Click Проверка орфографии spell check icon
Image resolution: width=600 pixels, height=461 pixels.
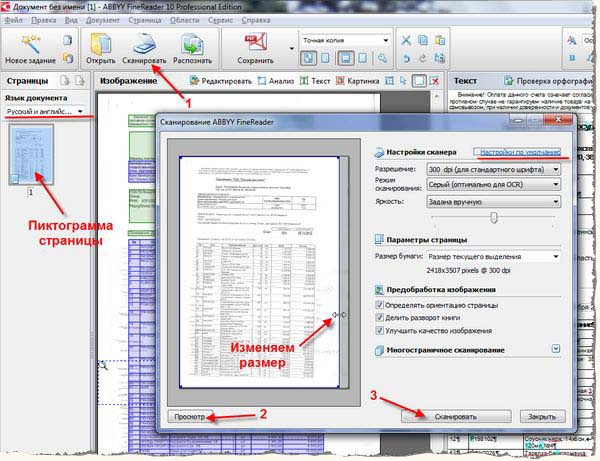point(508,81)
